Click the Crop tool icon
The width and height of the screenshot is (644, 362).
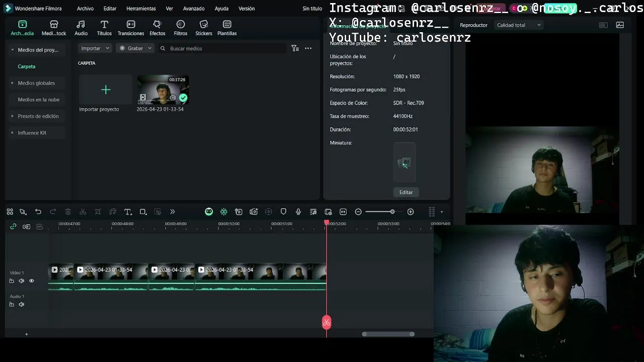(x=98, y=212)
